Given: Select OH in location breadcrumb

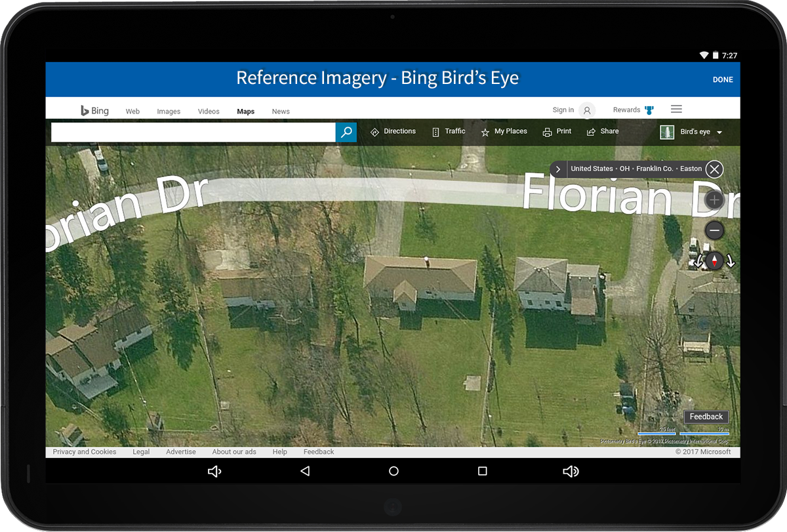Looking at the screenshot, I should point(624,169).
